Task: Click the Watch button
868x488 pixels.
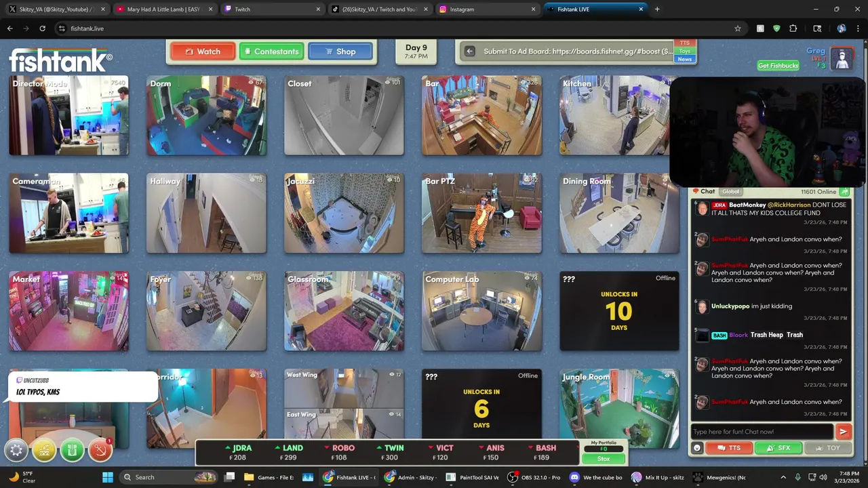Action: (203, 52)
